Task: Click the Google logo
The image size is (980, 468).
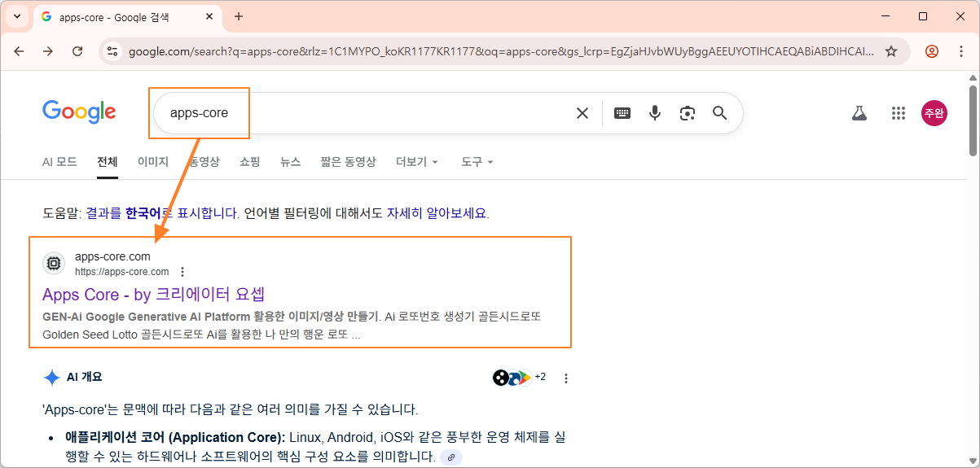Action: coord(79,112)
